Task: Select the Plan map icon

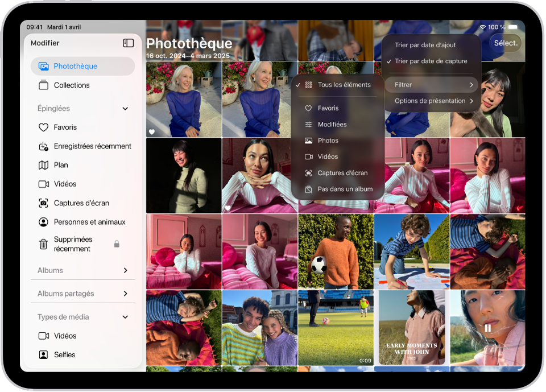Action: (43, 165)
